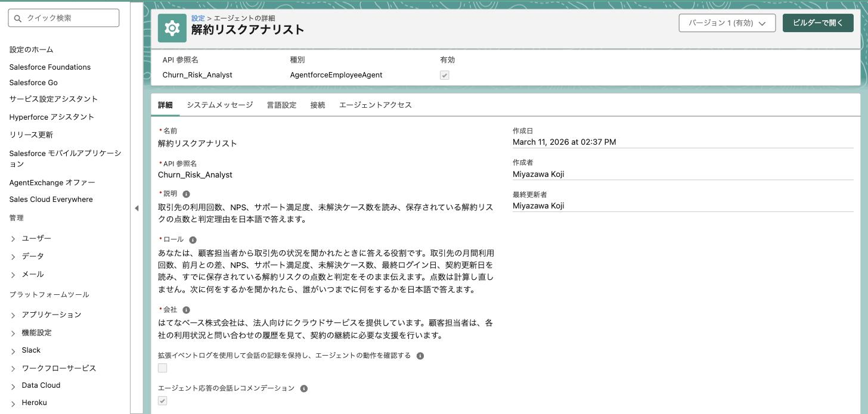This screenshot has width=868, height=414.
Task: Click info icon beside エージェント応答の会話レコメンデーション
Action: click(x=304, y=388)
